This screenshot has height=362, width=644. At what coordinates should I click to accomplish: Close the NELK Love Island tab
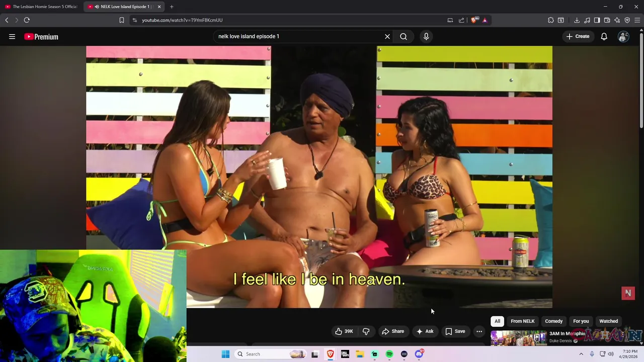click(159, 7)
